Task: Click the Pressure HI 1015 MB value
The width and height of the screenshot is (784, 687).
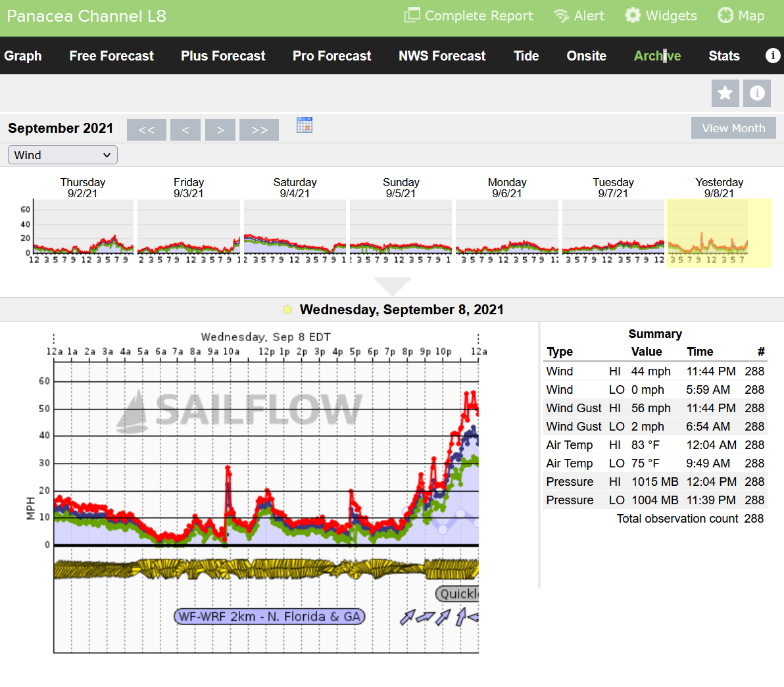Action: tap(655, 482)
